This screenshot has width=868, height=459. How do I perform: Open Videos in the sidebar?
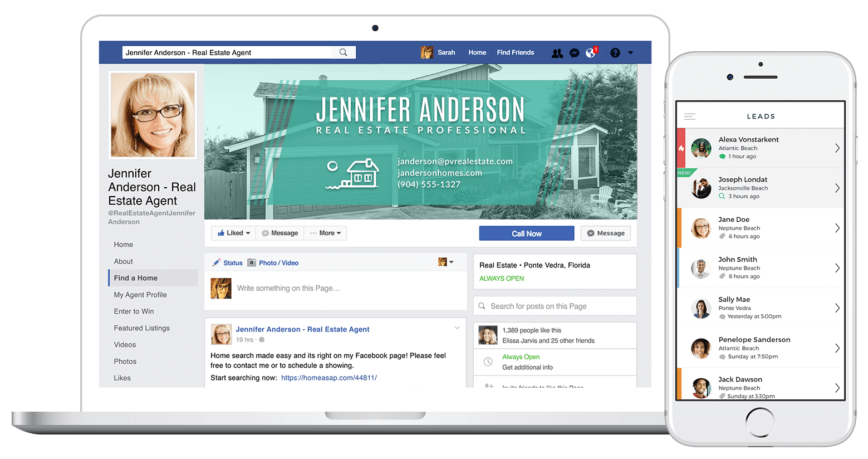point(125,345)
